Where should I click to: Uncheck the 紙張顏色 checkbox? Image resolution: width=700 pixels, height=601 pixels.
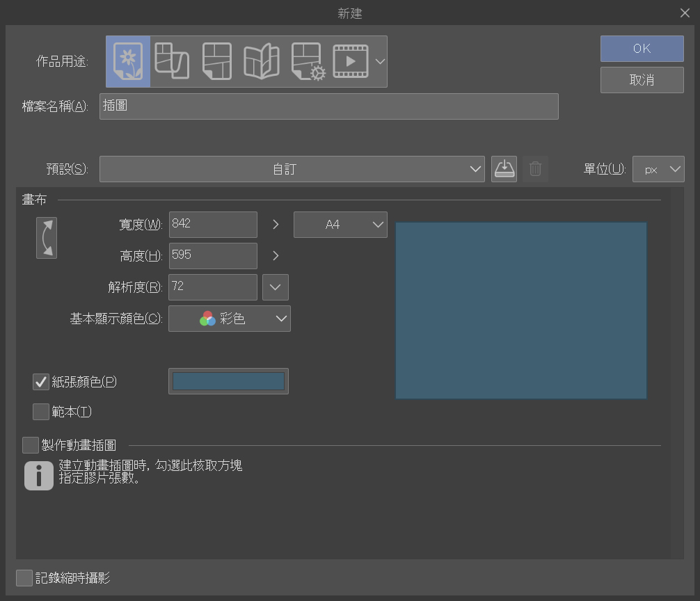(41, 382)
